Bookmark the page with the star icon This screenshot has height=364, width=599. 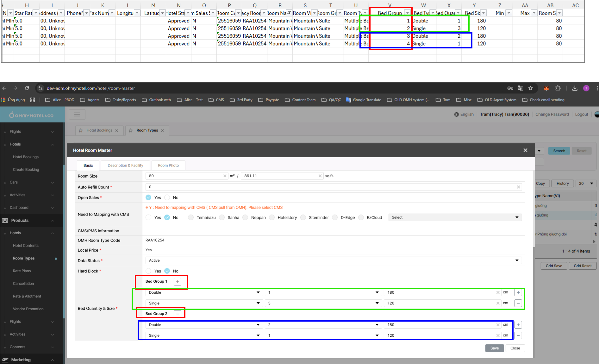coord(531,88)
